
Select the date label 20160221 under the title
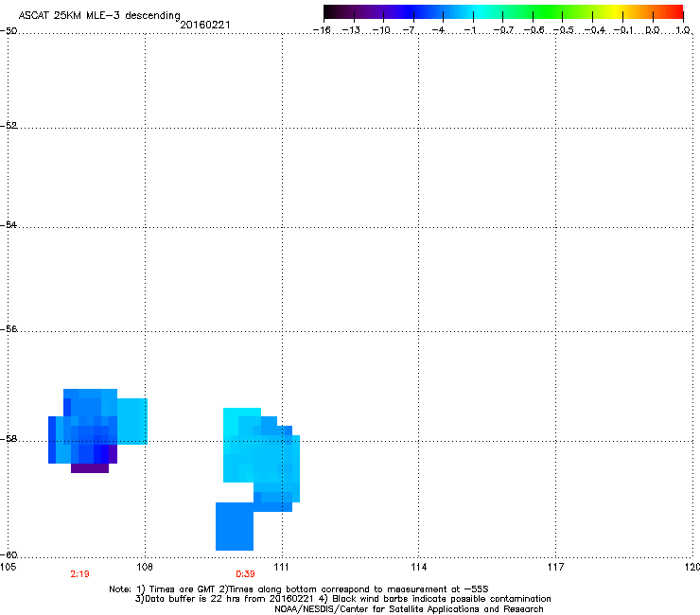(205, 25)
